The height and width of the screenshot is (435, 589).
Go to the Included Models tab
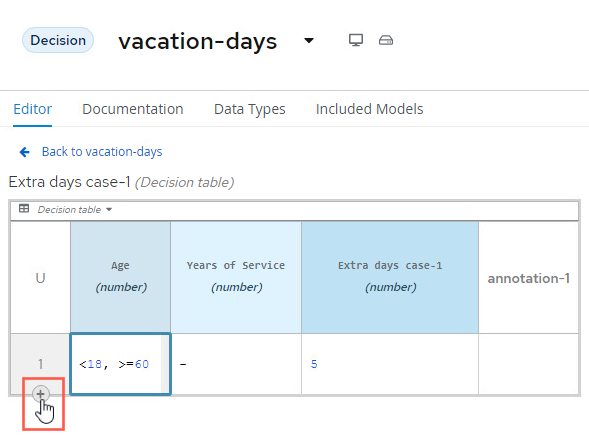click(370, 109)
